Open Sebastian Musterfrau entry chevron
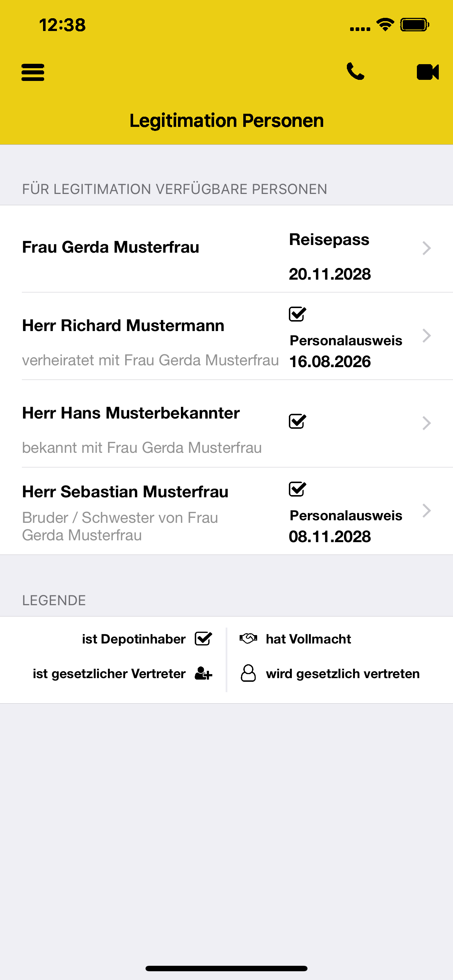The width and height of the screenshot is (453, 980). pos(426,510)
